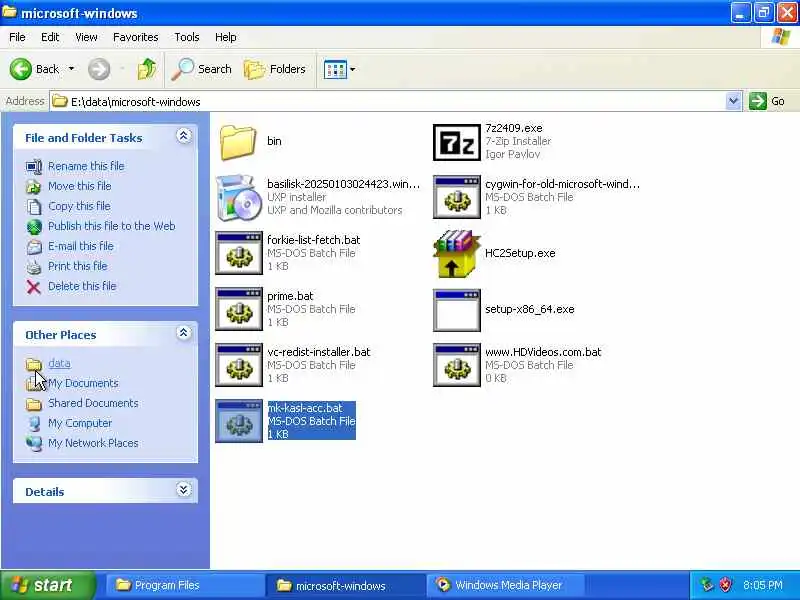Select the cygwin-for-old-microsoft-wind batch file icon
Screen dimensions: 800x600
pos(457,197)
